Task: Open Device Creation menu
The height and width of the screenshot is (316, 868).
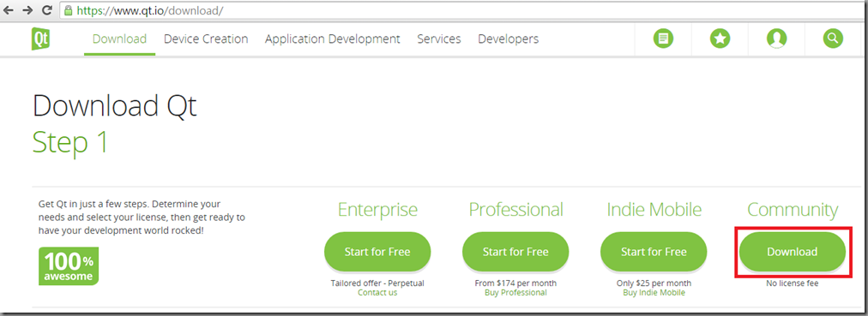Action: click(x=206, y=39)
